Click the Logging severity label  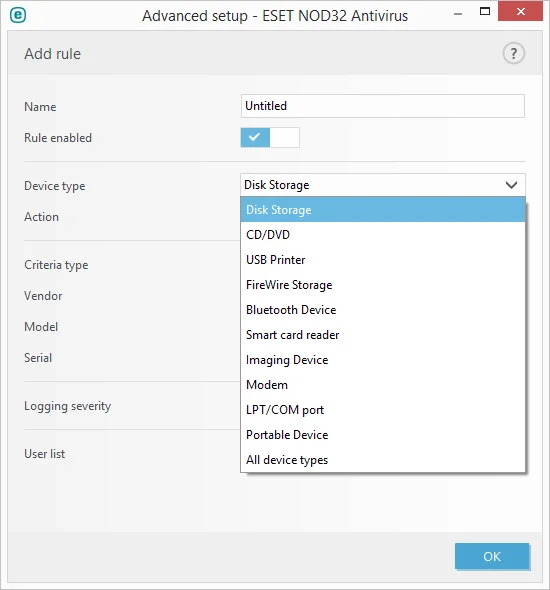[68, 406]
